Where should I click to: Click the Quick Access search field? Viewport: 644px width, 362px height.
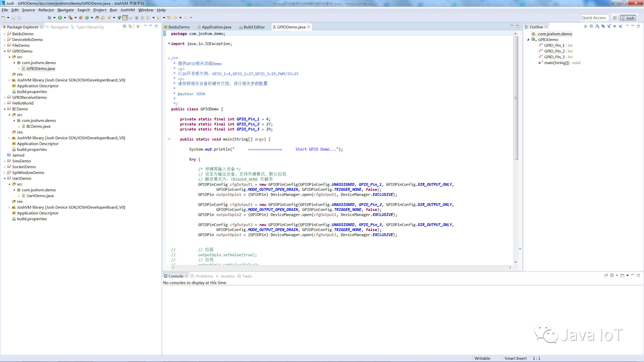pos(594,18)
